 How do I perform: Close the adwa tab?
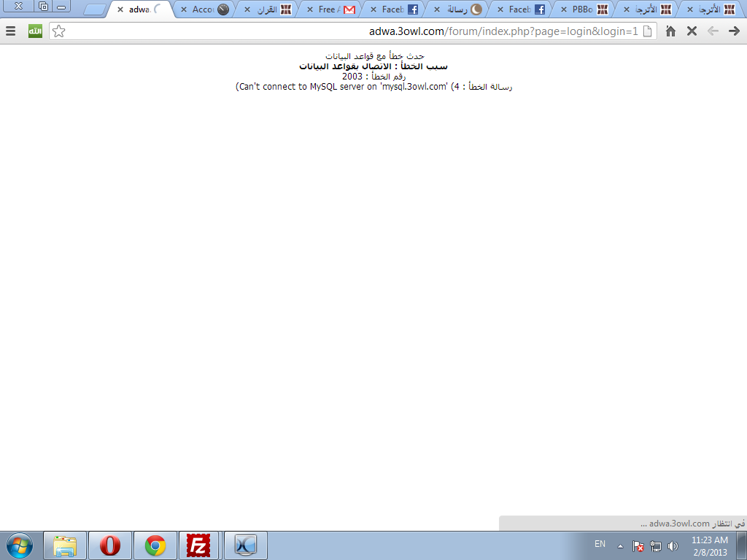tap(120, 9)
